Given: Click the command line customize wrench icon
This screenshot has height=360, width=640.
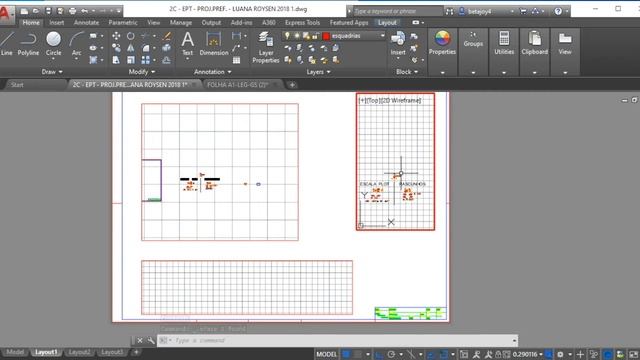Looking at the screenshot, I should click(151, 340).
